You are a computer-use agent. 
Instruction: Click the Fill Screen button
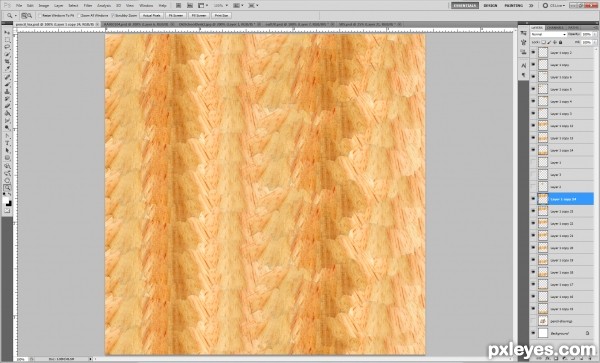pos(199,15)
